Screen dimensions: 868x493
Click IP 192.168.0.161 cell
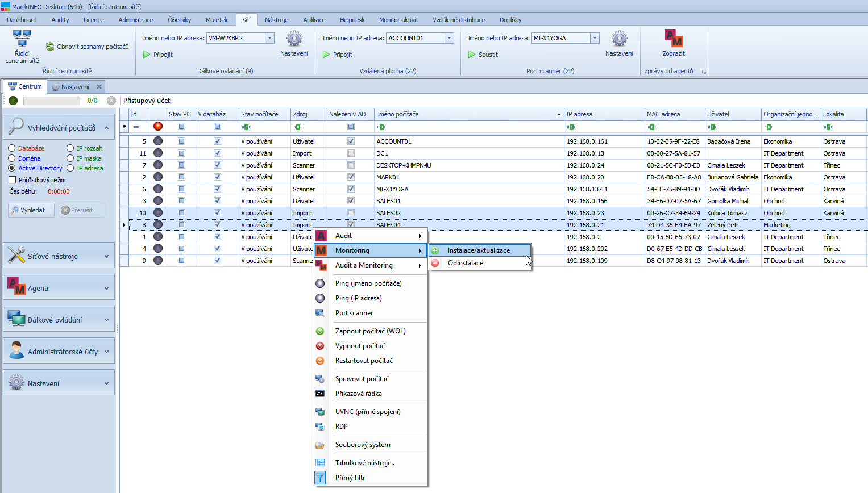[604, 141]
